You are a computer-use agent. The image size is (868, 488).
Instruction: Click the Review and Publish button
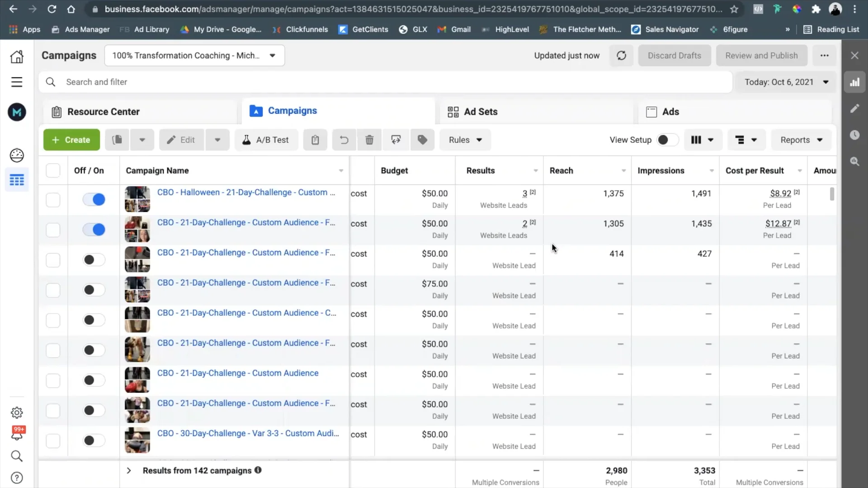pos(760,55)
